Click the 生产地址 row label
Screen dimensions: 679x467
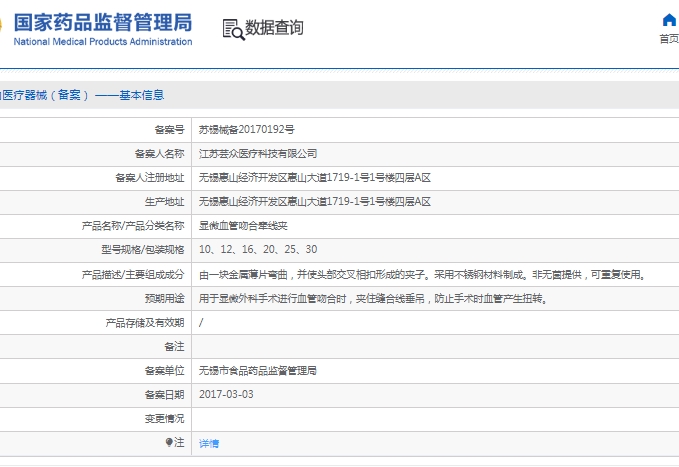[x=165, y=201]
